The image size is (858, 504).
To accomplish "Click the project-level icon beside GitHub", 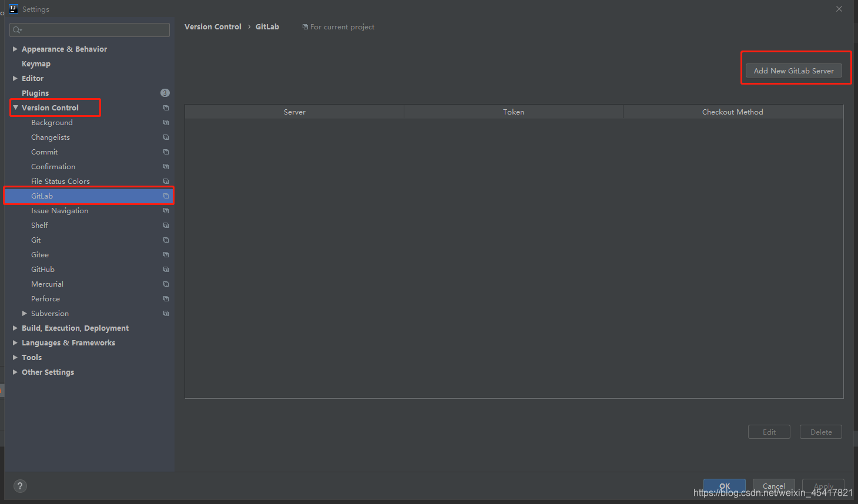I will pyautogui.click(x=166, y=270).
